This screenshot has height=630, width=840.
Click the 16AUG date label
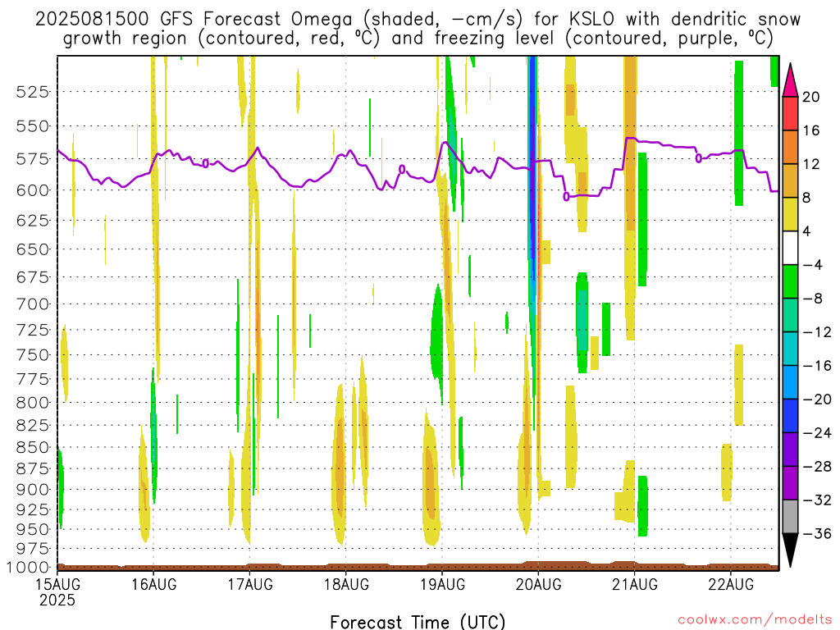click(x=153, y=584)
